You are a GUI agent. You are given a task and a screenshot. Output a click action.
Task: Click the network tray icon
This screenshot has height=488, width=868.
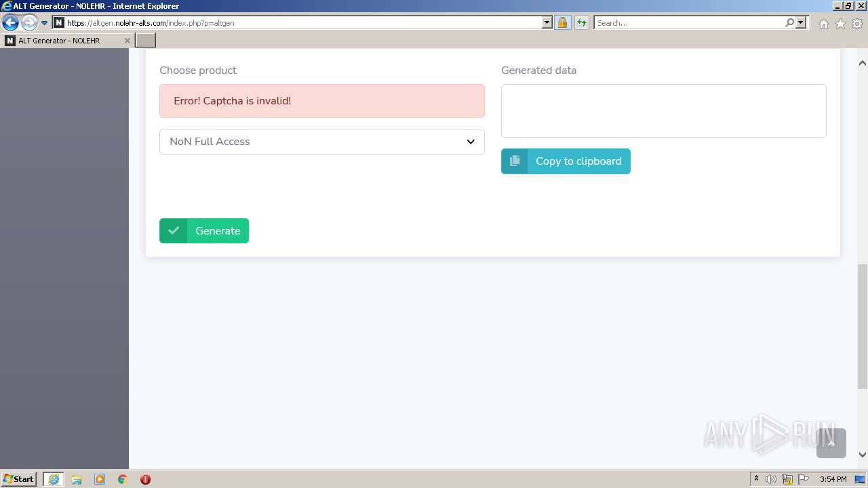[787, 479]
